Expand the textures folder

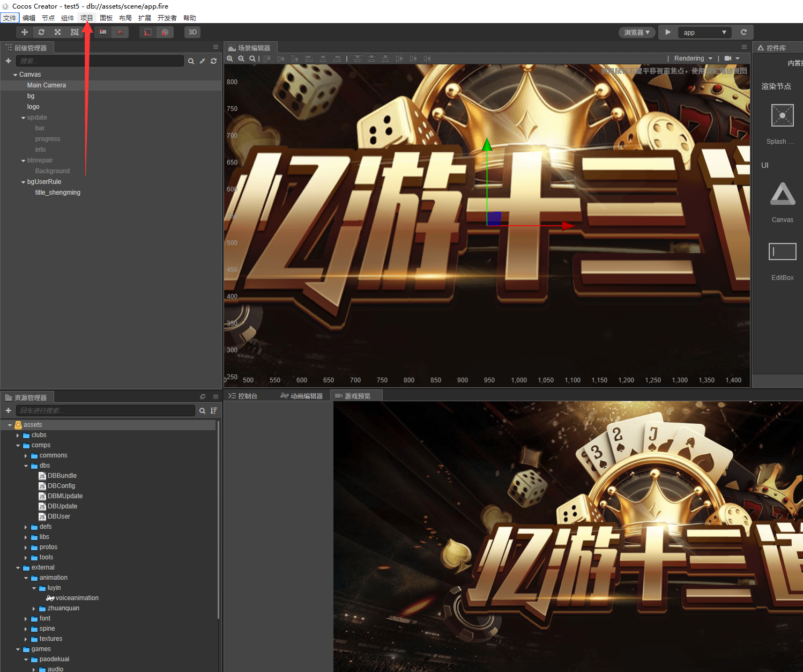click(26, 639)
